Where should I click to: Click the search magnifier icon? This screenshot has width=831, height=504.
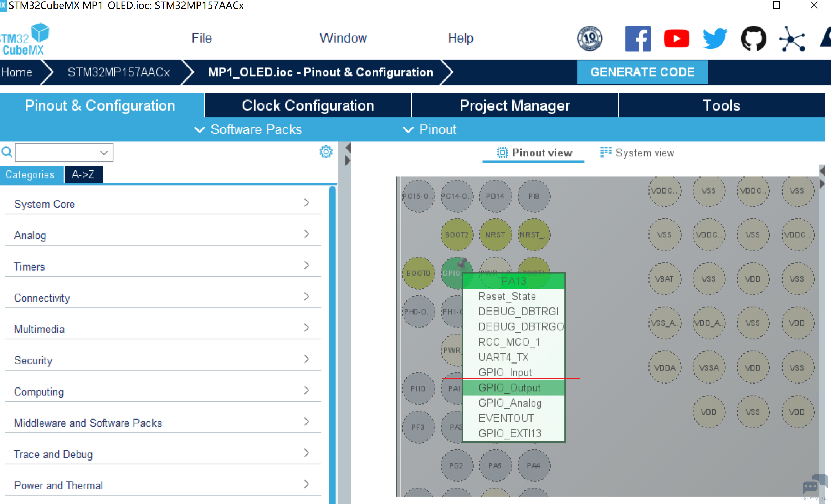tap(7, 152)
